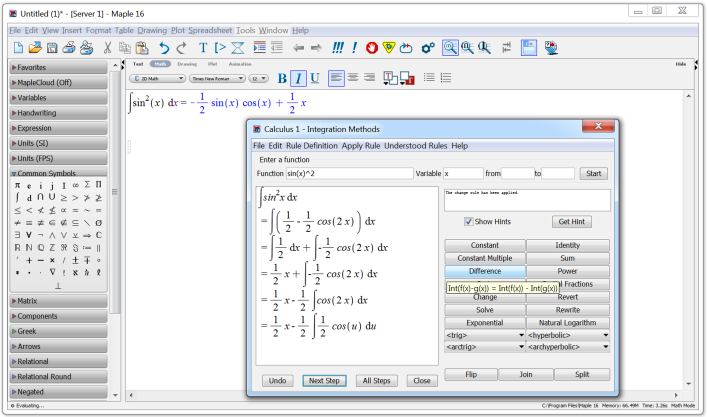Execute selection with single exclamation icon

click(x=354, y=47)
